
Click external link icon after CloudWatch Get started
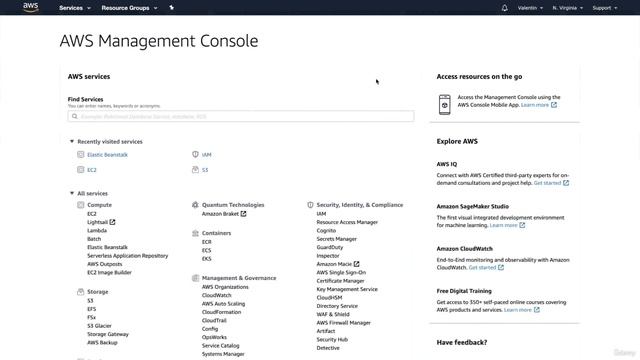[x=501, y=267]
